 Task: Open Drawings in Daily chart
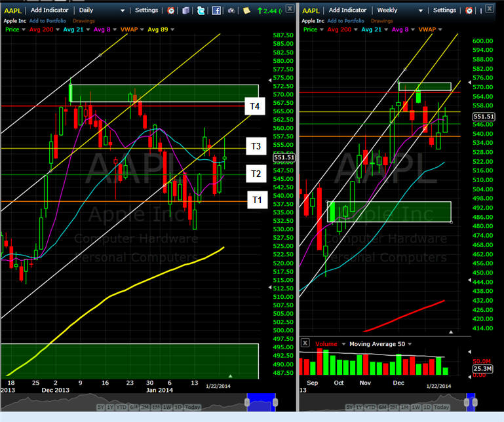coord(84,21)
